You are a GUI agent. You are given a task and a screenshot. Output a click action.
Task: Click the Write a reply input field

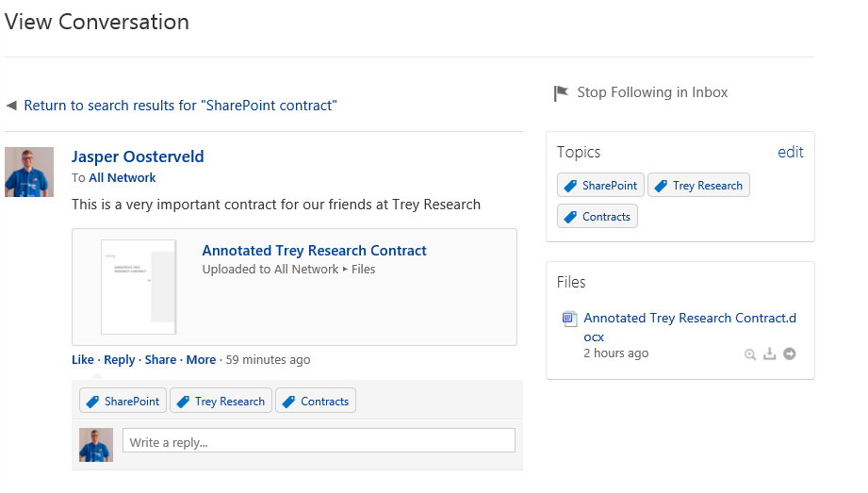[319, 440]
